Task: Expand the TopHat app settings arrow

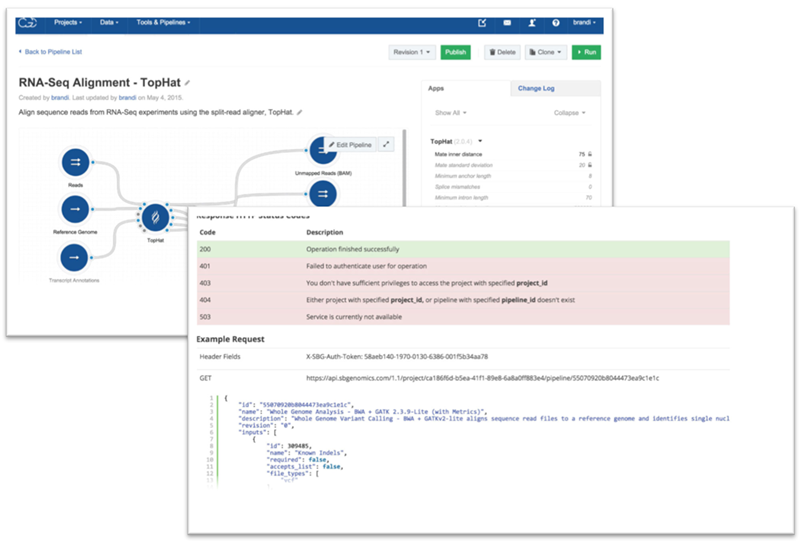Action: tap(480, 142)
